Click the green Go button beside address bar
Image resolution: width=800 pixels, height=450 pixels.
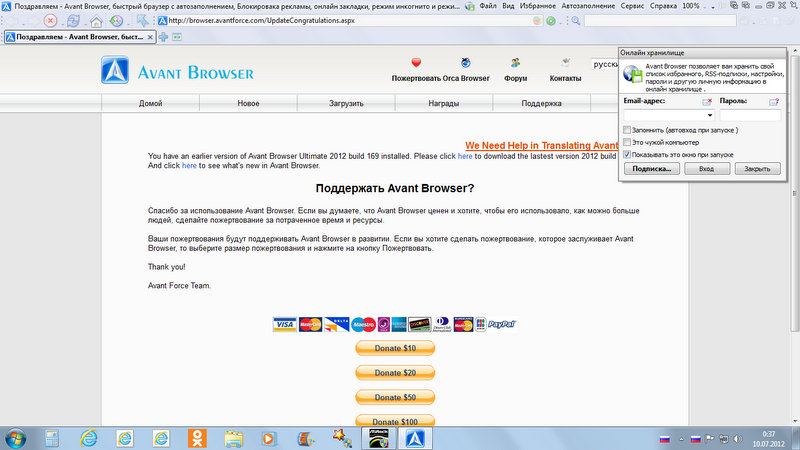[x=551, y=21]
